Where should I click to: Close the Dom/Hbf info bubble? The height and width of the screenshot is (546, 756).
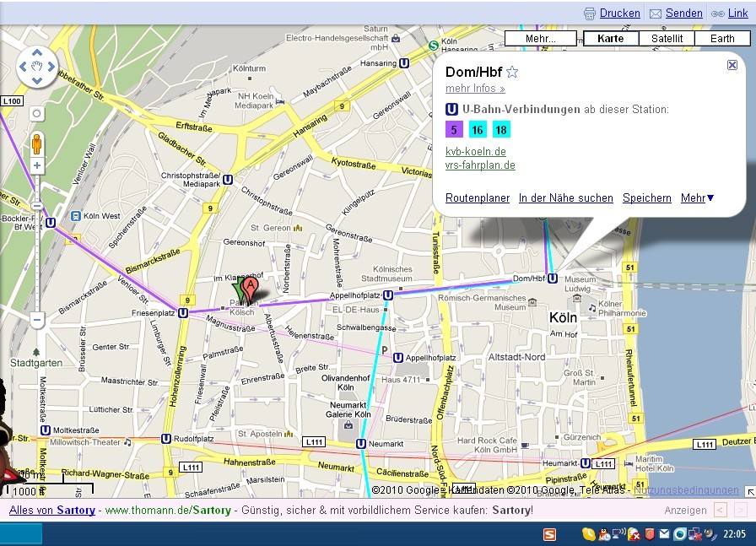click(732, 65)
